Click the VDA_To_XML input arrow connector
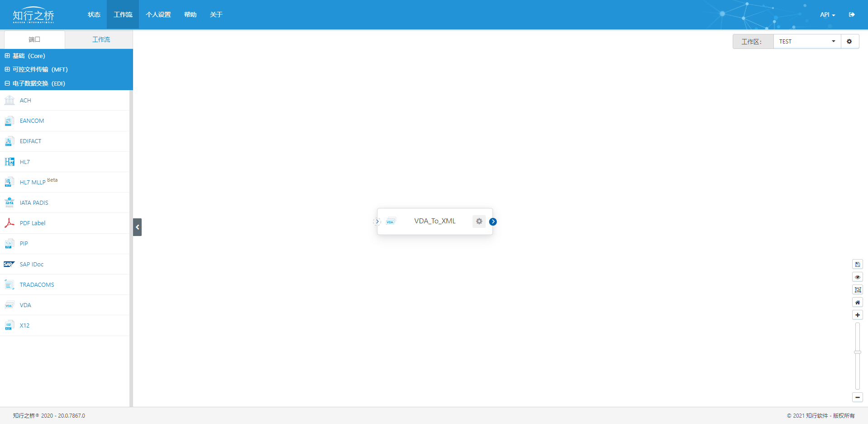Viewport: 868px width, 424px height. click(x=377, y=222)
